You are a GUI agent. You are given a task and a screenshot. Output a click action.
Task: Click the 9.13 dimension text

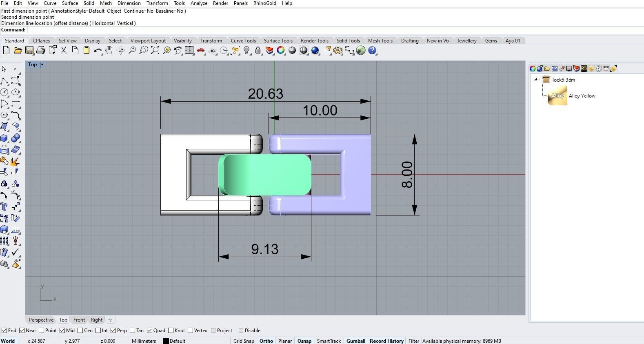[265, 249]
